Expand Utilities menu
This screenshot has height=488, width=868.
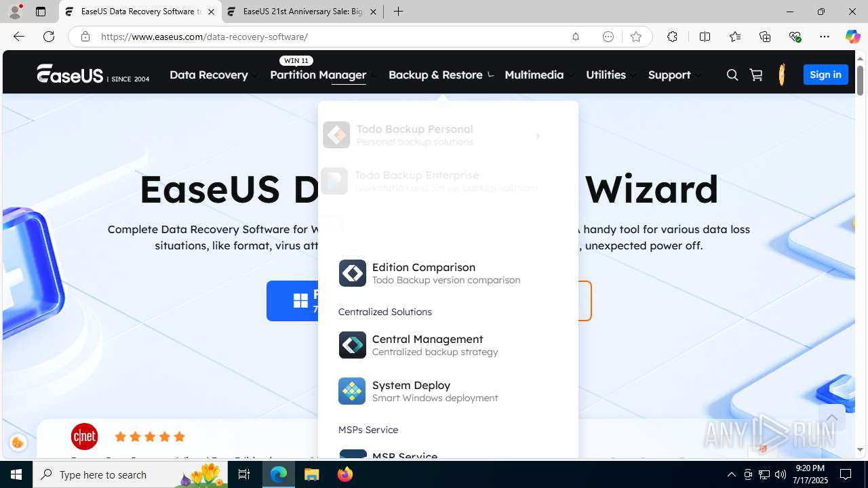point(610,75)
